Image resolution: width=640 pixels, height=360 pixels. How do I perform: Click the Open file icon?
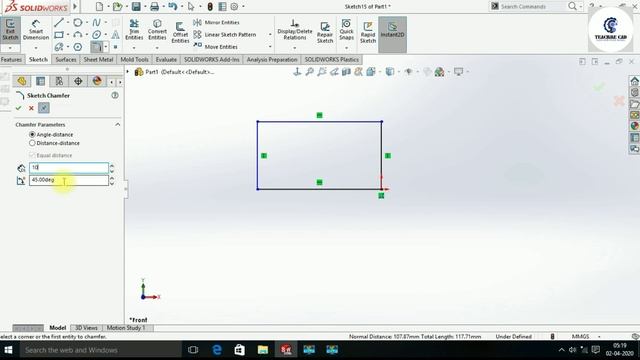[118, 7]
